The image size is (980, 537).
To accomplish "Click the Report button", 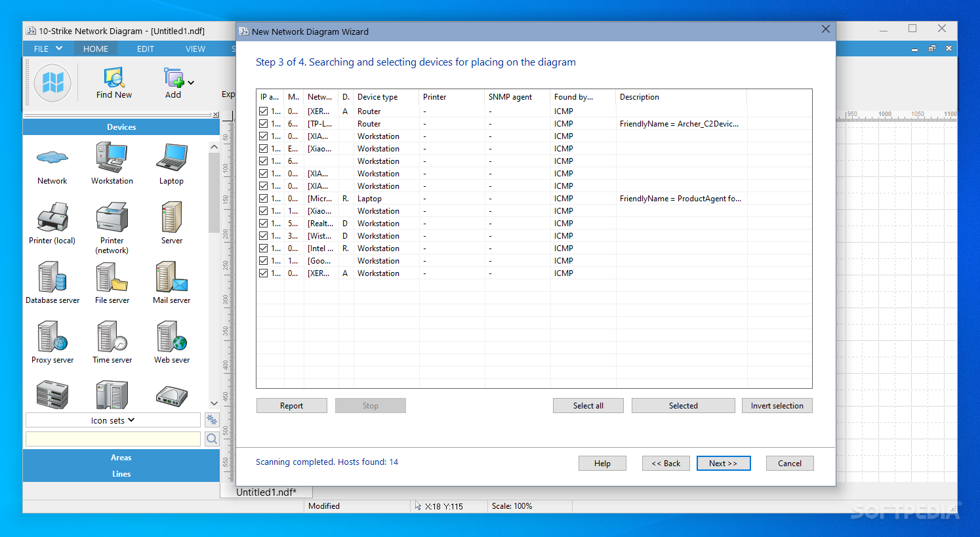I will pyautogui.click(x=292, y=406).
